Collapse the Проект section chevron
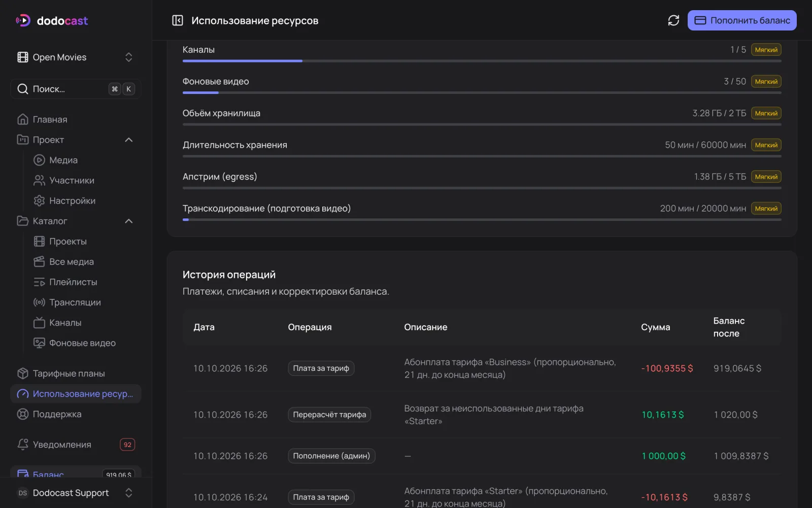The height and width of the screenshot is (508, 812). coord(129,140)
